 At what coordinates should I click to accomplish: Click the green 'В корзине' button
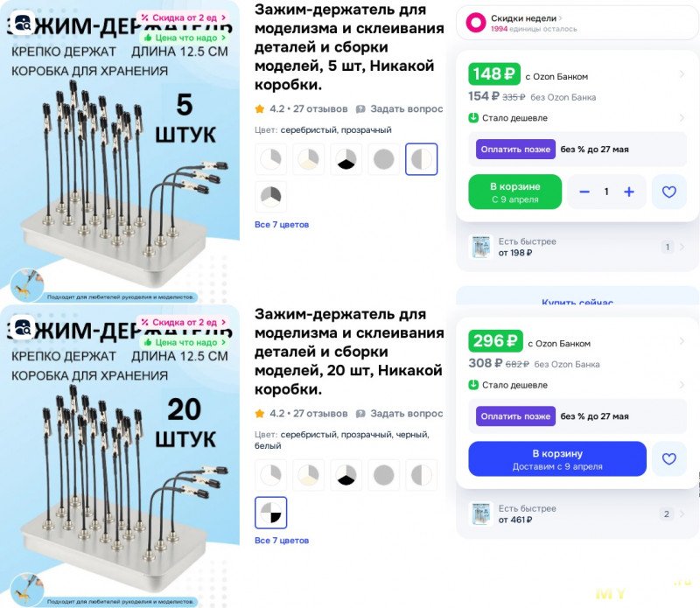point(514,192)
